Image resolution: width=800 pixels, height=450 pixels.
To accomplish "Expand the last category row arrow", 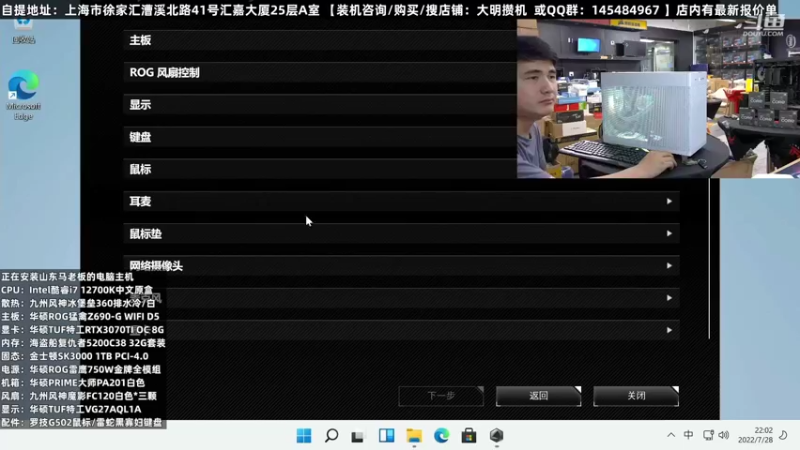I will pyautogui.click(x=669, y=330).
